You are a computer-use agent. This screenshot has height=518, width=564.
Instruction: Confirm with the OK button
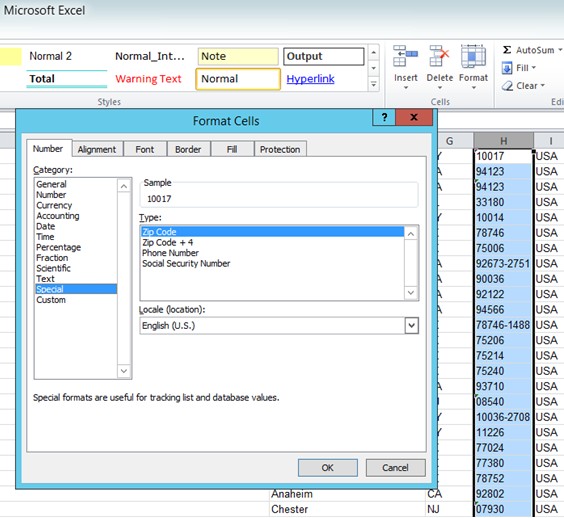tap(328, 468)
